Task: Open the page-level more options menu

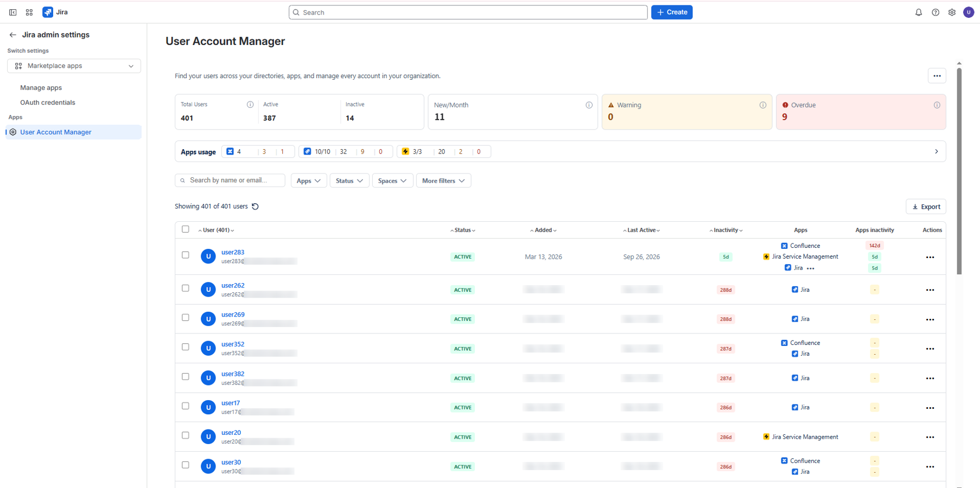Action: click(x=937, y=76)
